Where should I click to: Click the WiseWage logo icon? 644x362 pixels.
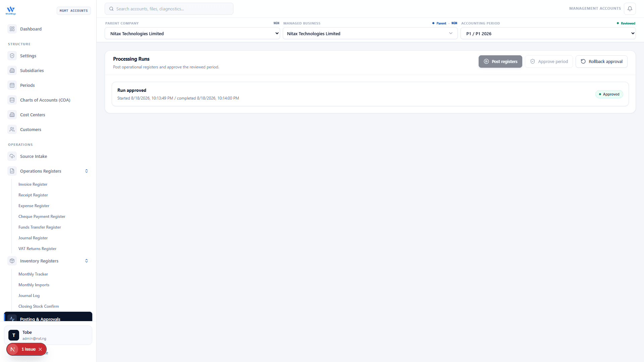point(11,10)
